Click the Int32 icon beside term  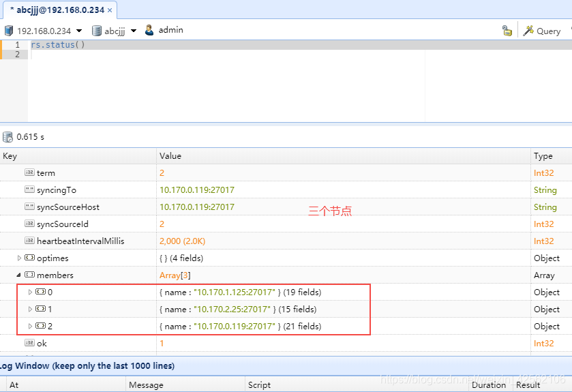pos(29,172)
